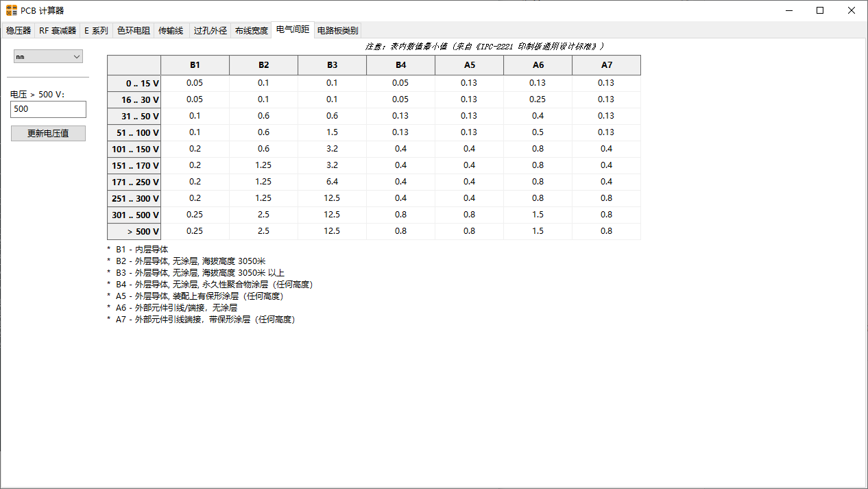Select the E 系列 tab
The width and height of the screenshot is (868, 489).
96,31
